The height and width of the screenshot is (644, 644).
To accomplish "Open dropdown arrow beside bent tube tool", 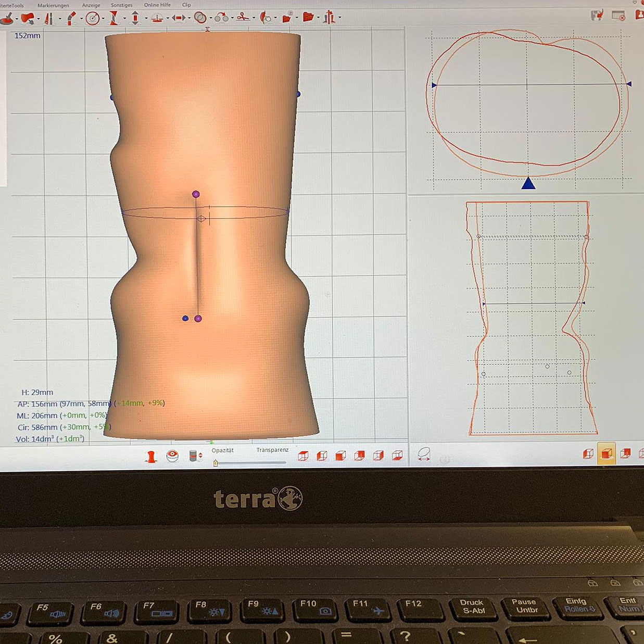I will tap(81, 19).
